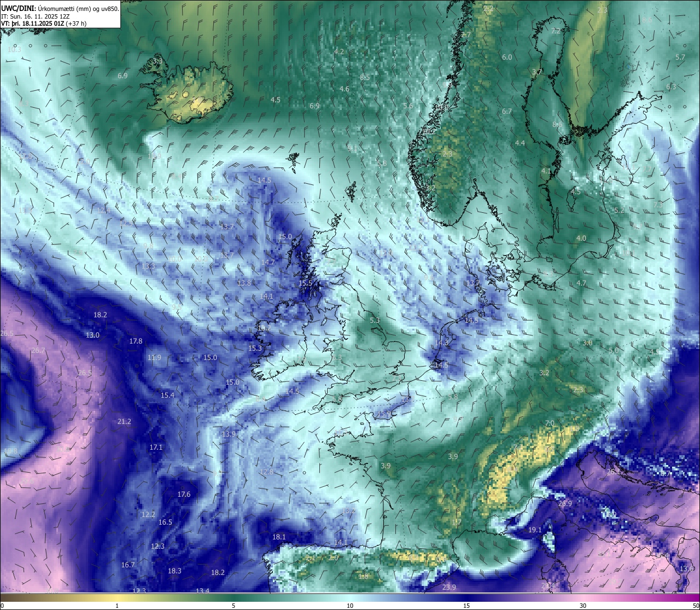
Task: Click the 15.4 map value
Action: [167, 395]
